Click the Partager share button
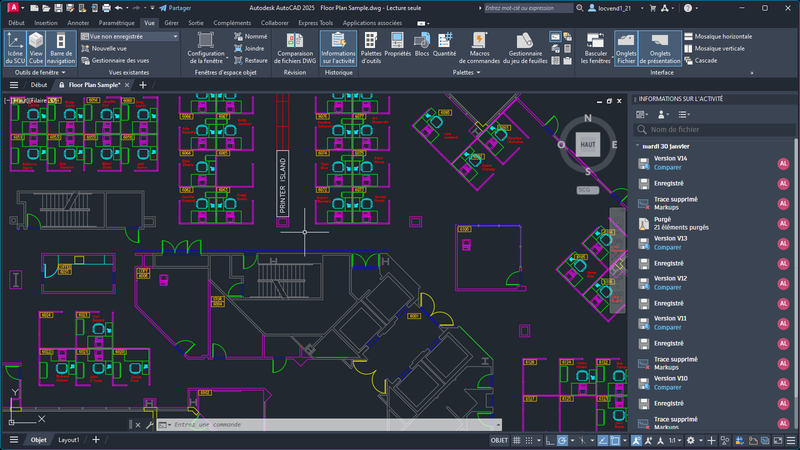 pos(175,8)
